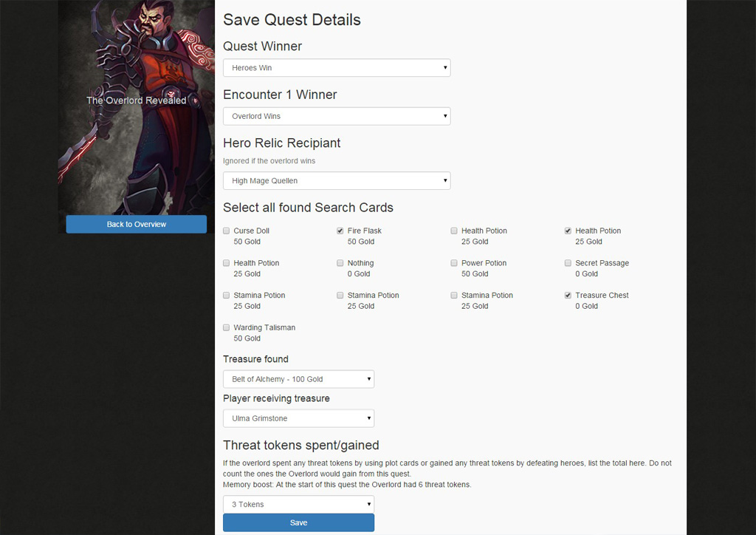
Task: Click the Curse Doll label text
Action: (x=251, y=231)
